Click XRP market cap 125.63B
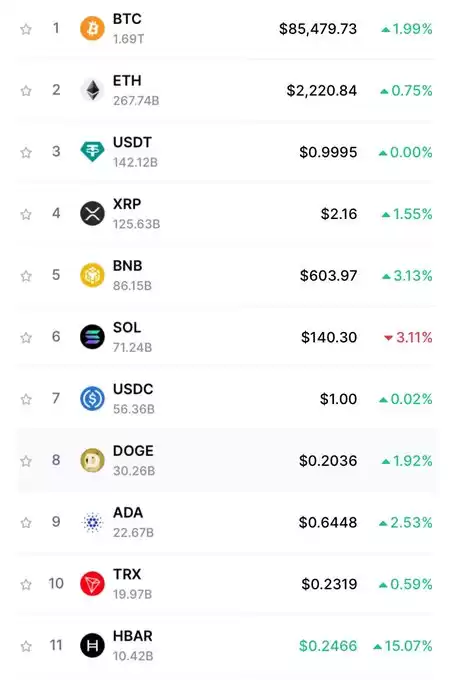454x680 pixels. [136, 224]
